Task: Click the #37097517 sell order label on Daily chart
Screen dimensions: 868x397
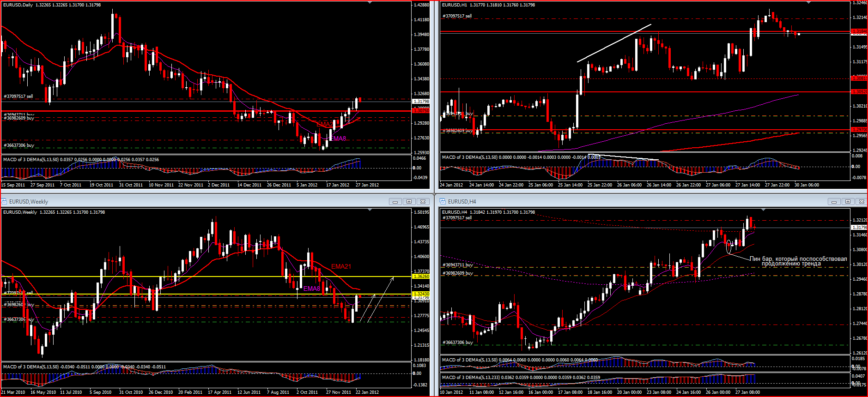Action: [x=18, y=96]
